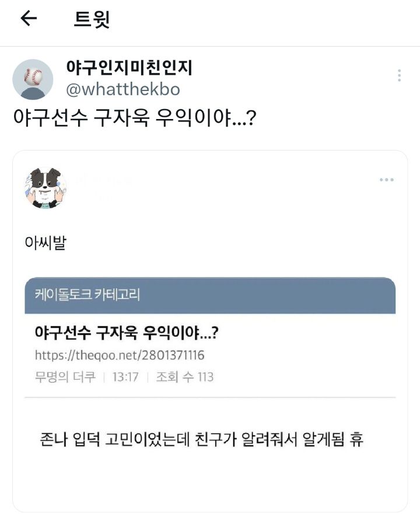Click the 트윗 page title
420x521 pixels.
pos(92,19)
